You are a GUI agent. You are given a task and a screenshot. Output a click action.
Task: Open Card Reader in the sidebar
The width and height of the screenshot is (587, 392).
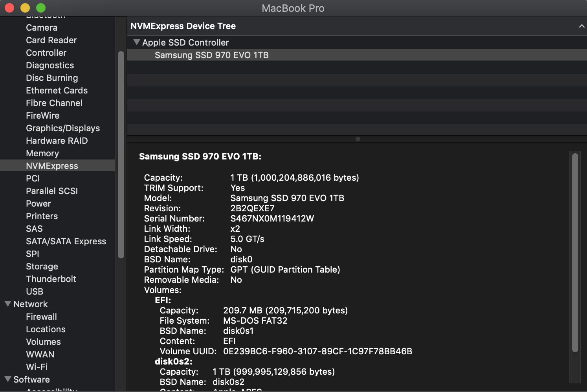point(51,40)
